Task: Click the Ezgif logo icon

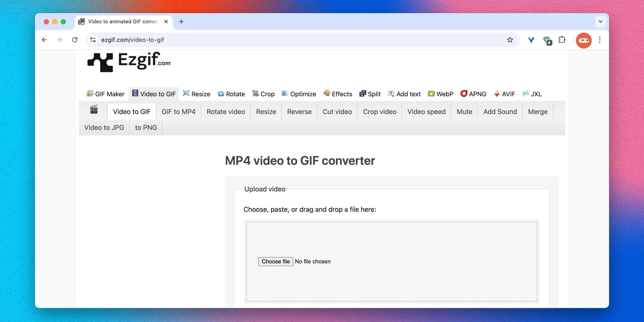Action: 100,62
